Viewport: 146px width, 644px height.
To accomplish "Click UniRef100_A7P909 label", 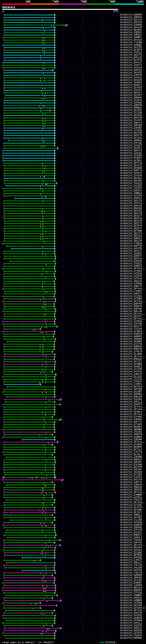I will coord(131,75).
